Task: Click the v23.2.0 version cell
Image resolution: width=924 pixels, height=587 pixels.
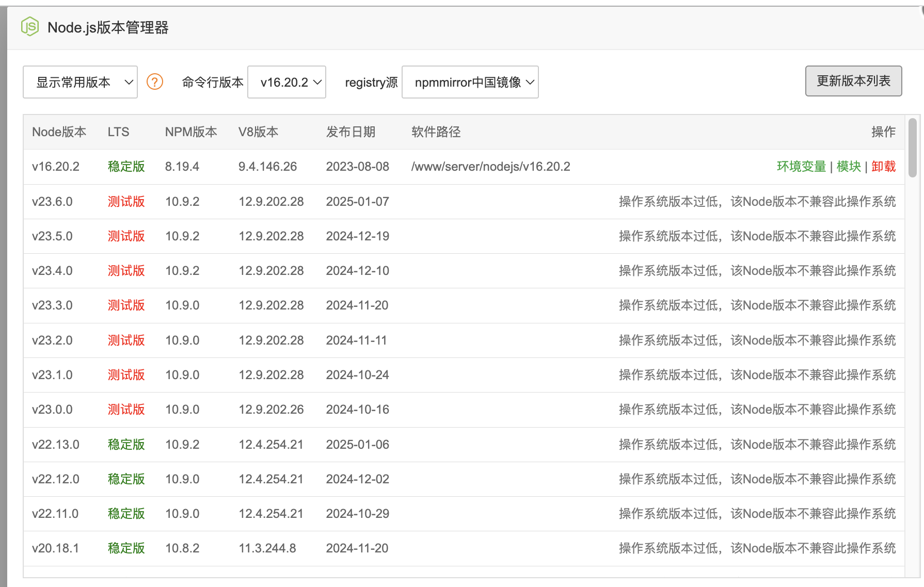Action: 52,340
